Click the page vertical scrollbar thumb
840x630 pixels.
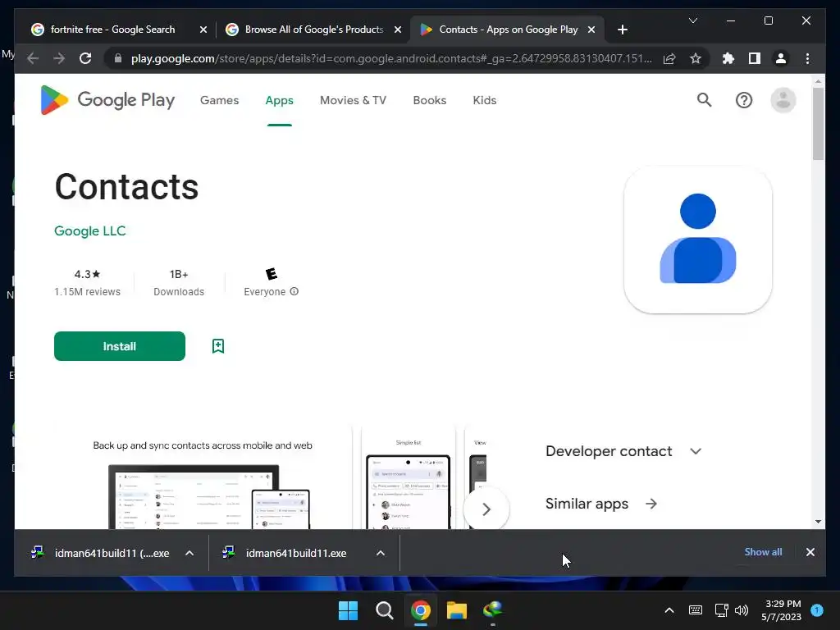point(818,124)
